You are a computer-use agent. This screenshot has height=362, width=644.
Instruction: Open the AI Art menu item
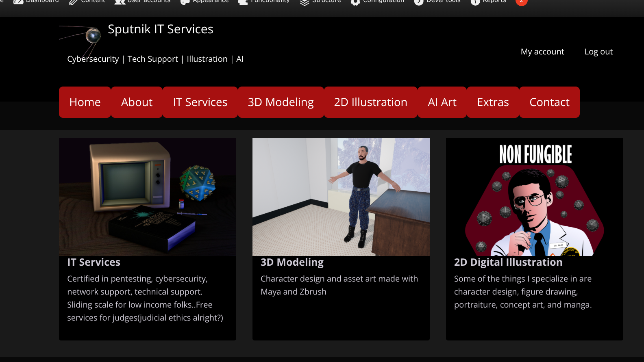442,102
